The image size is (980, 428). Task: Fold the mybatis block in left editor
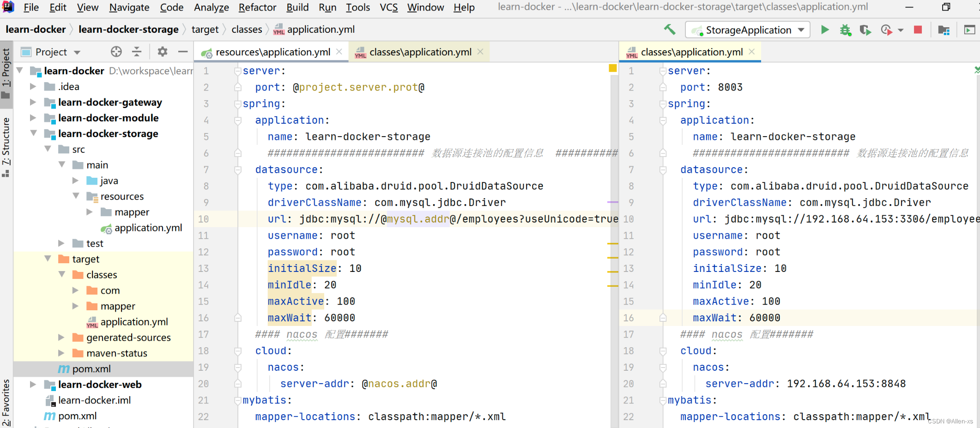[x=238, y=400]
